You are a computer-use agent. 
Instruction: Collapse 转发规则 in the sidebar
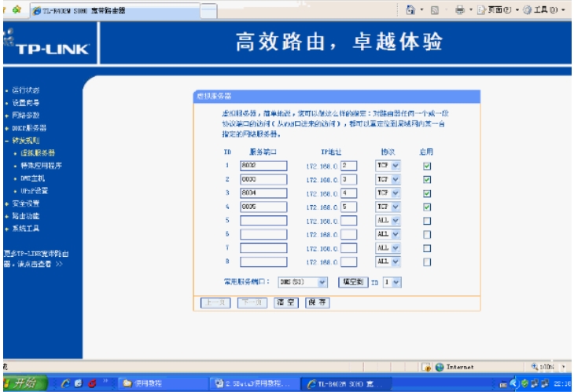[26, 141]
